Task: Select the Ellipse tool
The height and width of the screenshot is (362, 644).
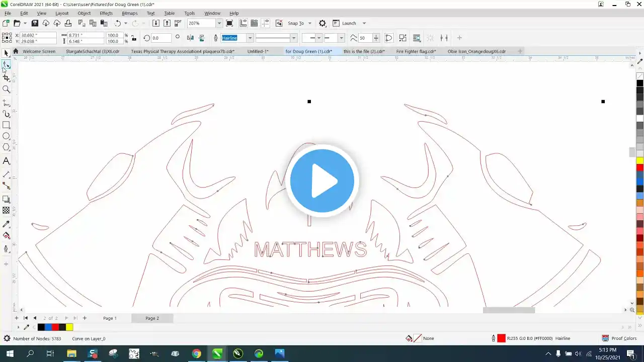Action: tap(6, 136)
